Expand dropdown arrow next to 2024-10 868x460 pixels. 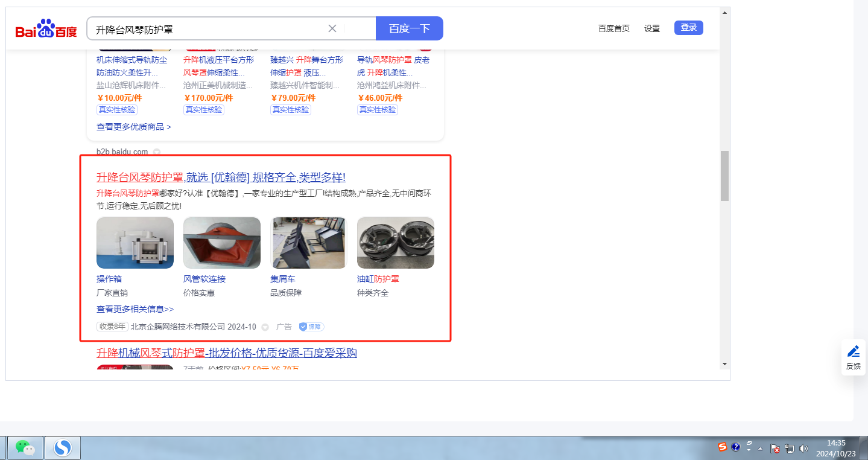coord(265,327)
